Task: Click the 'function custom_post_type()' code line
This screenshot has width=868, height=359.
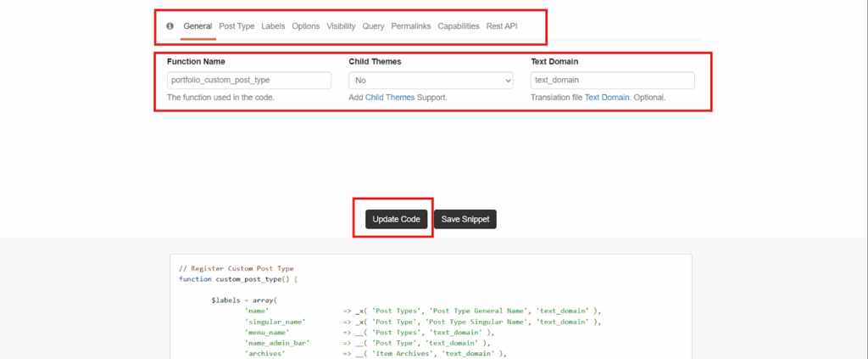Action: 238,279
